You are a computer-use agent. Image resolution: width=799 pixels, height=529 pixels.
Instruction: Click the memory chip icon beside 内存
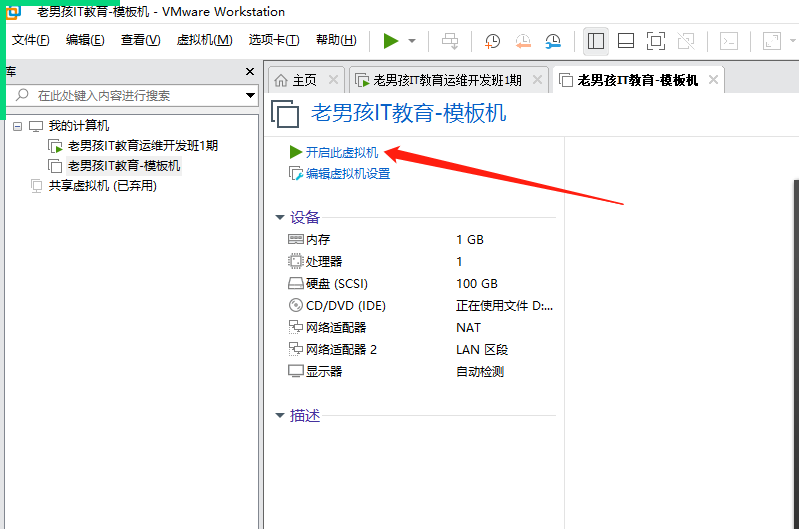(x=296, y=239)
